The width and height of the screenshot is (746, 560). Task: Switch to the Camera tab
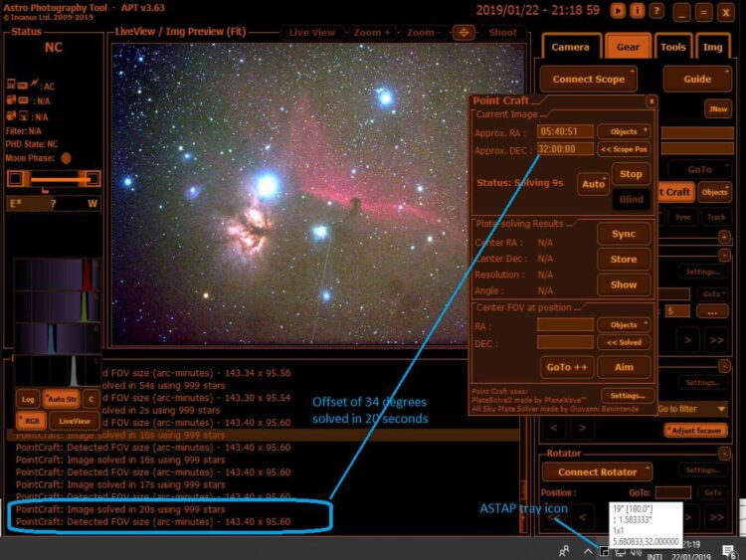coord(570,47)
